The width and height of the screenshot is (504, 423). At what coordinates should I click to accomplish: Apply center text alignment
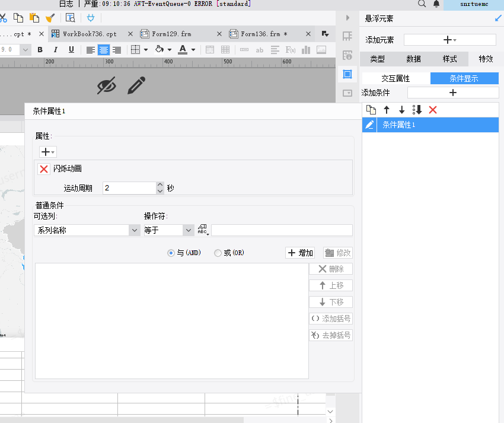pyautogui.click(x=104, y=50)
